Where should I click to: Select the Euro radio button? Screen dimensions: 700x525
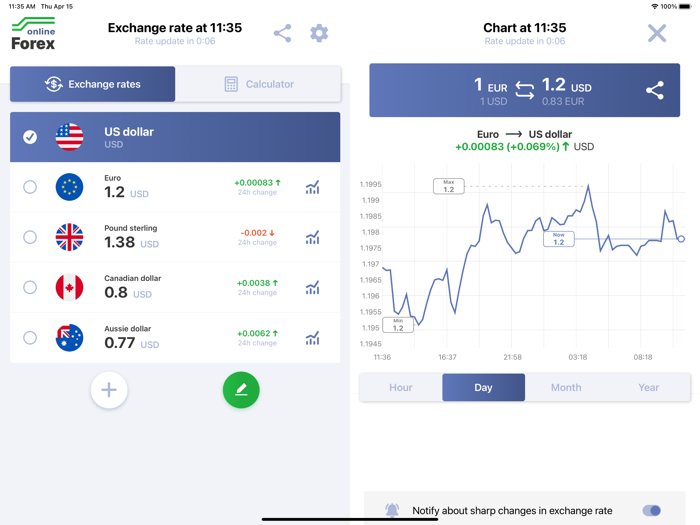pos(30,187)
